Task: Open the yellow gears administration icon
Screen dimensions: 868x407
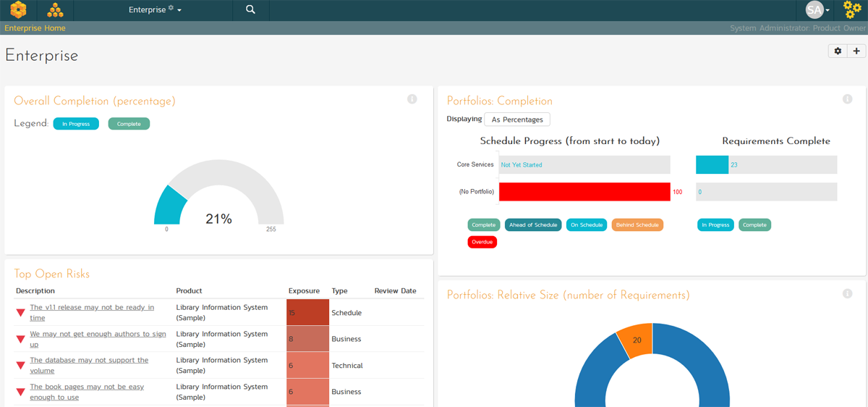Action: 852,10
